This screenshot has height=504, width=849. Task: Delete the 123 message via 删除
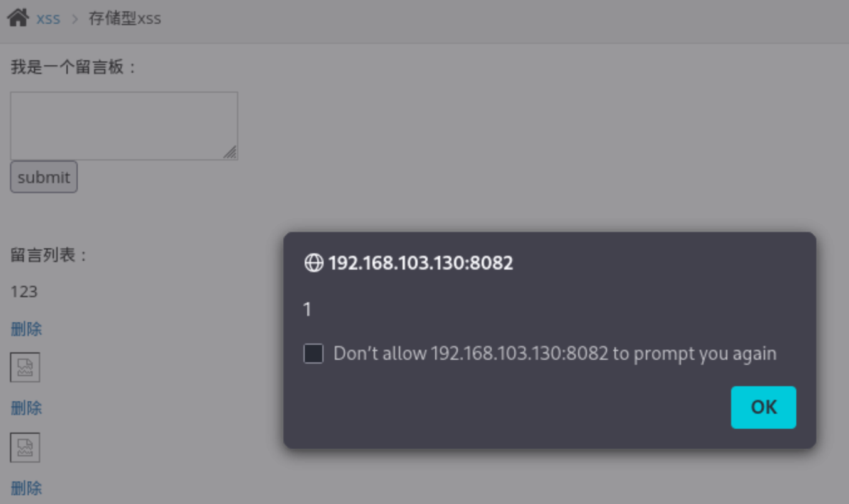click(x=26, y=328)
